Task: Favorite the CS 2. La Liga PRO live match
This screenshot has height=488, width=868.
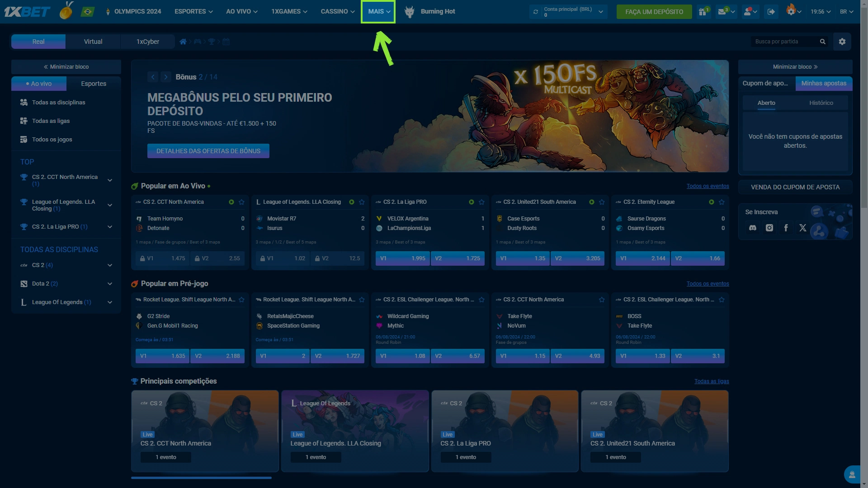Action: (x=481, y=202)
